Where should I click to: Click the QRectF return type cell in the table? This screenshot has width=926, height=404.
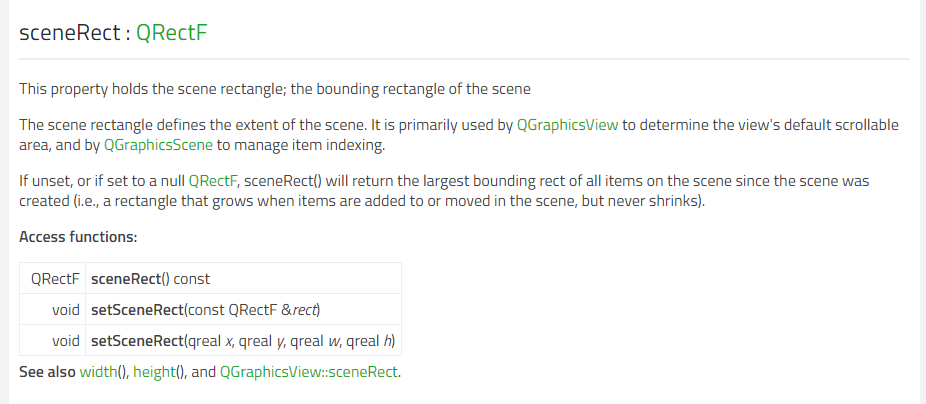coord(55,279)
